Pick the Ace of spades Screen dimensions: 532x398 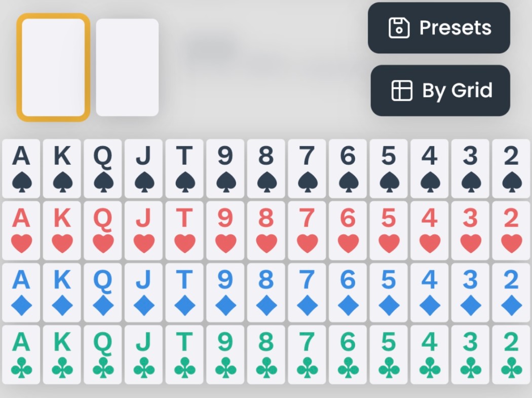(21, 168)
